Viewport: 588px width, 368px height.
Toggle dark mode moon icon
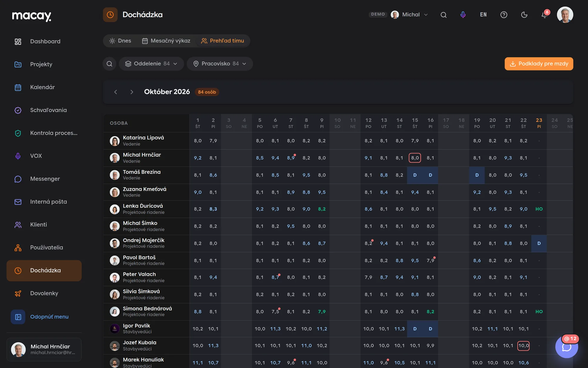[x=524, y=15]
